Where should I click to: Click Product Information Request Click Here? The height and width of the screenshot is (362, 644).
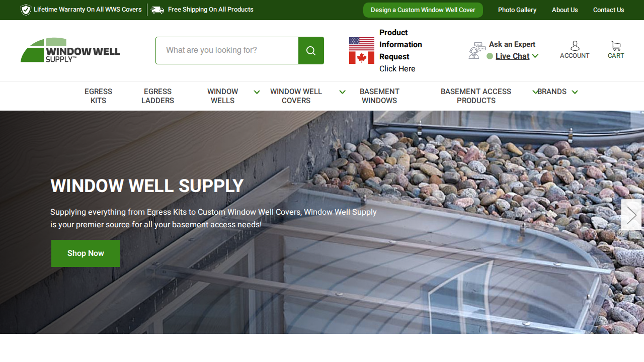400,50
